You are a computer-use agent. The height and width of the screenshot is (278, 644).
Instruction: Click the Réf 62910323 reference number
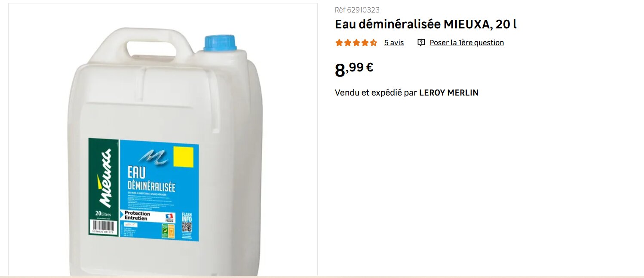click(x=357, y=10)
